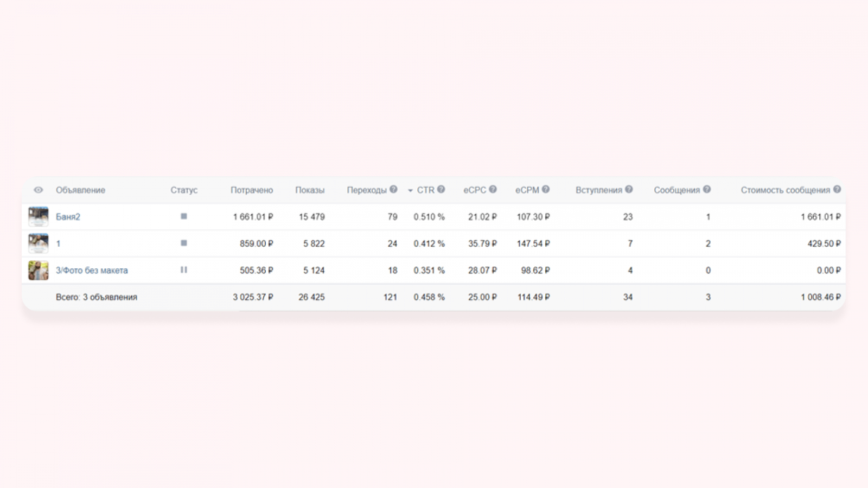Click the 3/Фото без макета thumbnail
This screenshot has height=488, width=868.
(x=39, y=270)
